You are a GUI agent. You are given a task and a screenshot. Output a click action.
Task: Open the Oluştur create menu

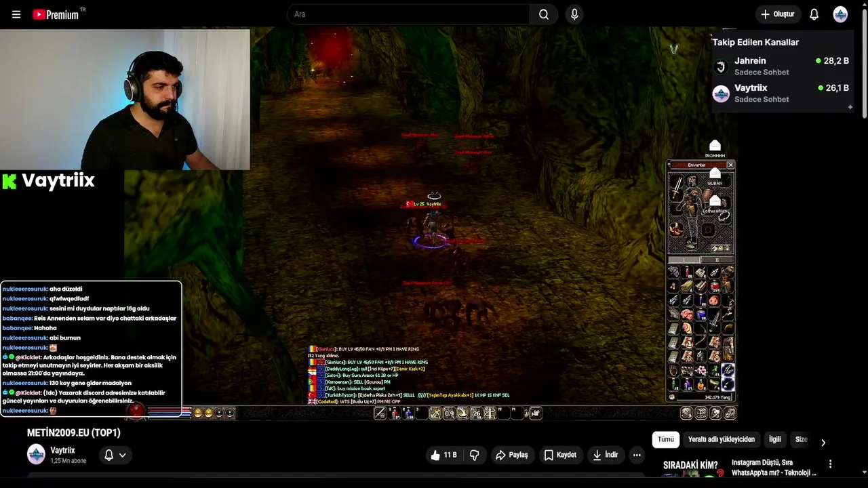778,14
